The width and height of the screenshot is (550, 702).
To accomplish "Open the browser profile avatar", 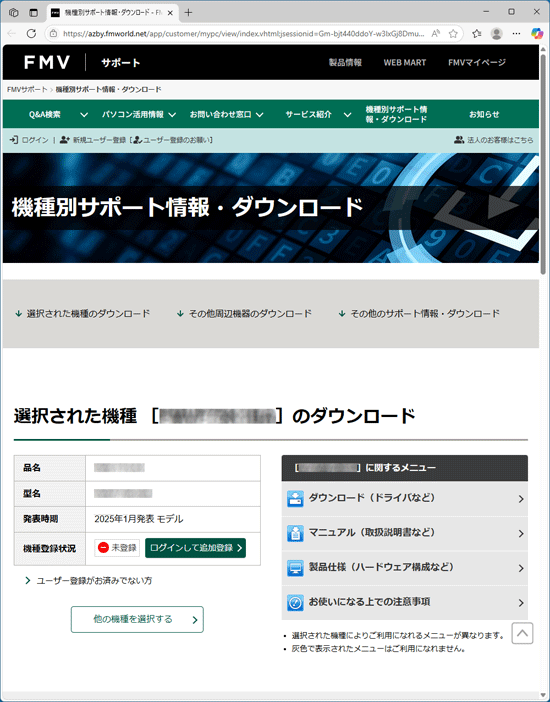I will point(496,34).
